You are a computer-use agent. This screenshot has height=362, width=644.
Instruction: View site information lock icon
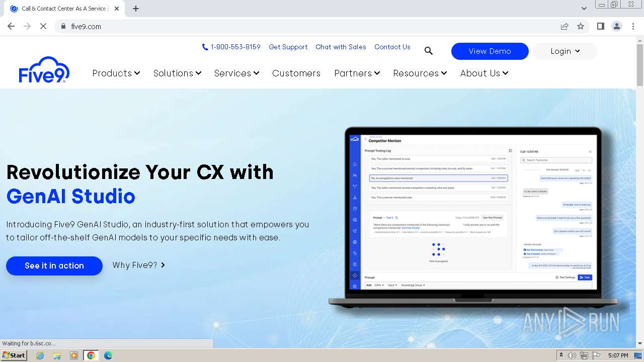click(63, 26)
